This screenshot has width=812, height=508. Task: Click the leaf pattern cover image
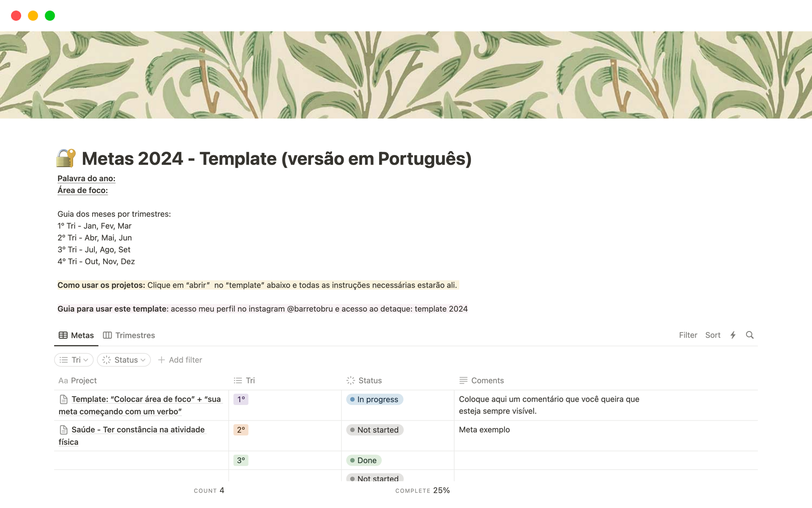(x=406, y=75)
